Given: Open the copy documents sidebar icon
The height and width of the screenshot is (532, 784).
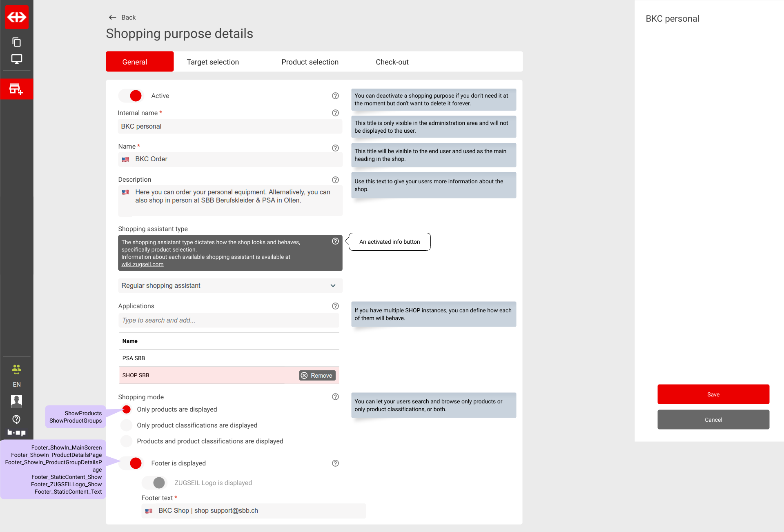Looking at the screenshot, I should [x=16, y=42].
